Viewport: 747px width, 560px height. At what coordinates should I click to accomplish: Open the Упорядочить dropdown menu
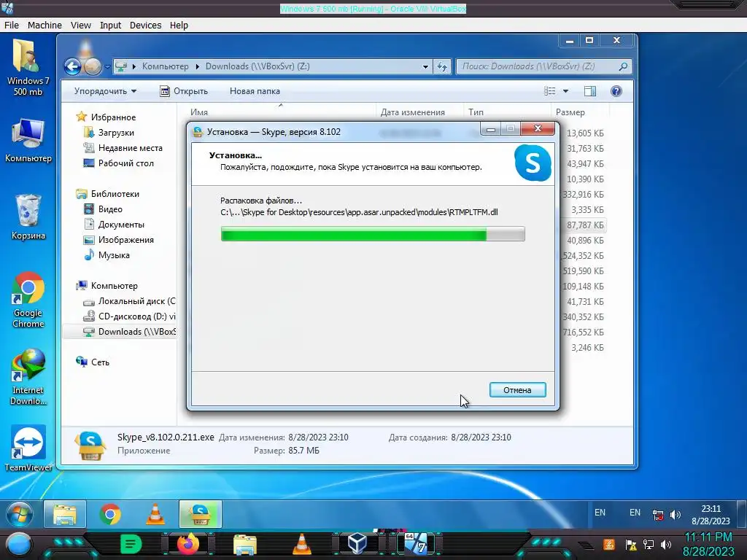[105, 91]
